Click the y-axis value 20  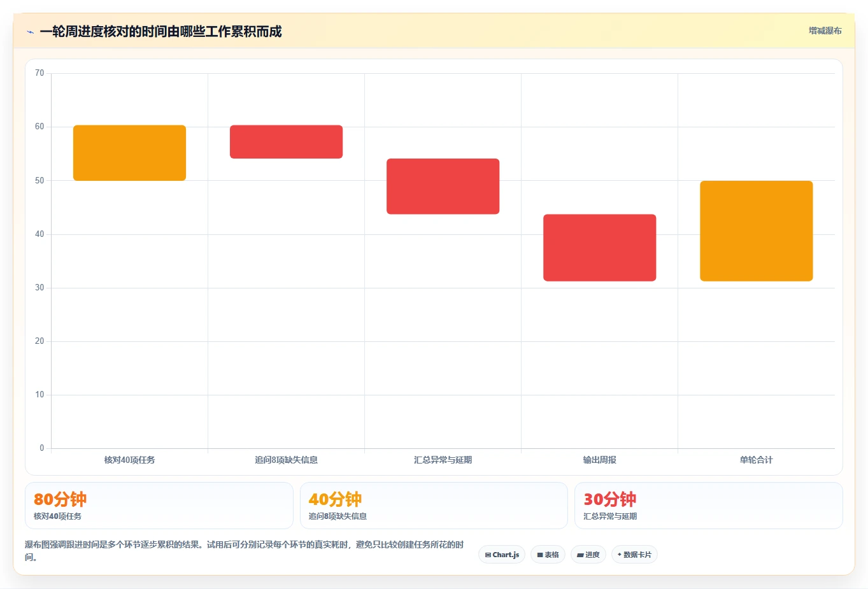[39, 341]
